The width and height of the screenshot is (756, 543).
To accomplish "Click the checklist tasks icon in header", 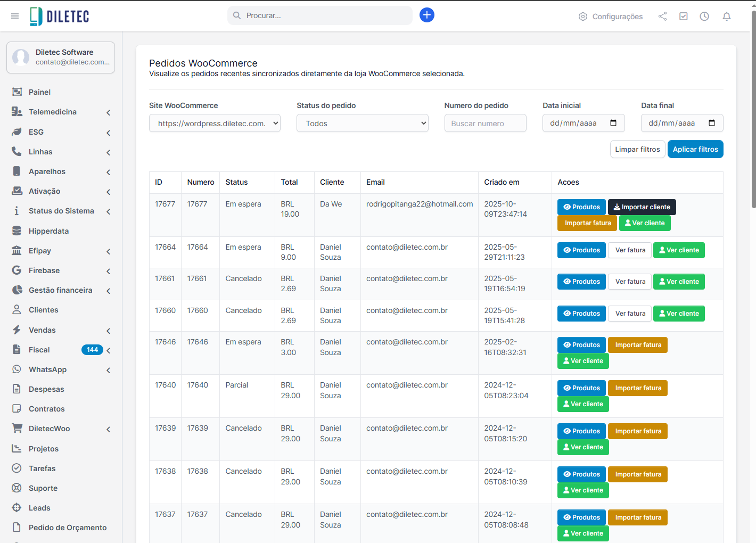I will click(x=683, y=17).
